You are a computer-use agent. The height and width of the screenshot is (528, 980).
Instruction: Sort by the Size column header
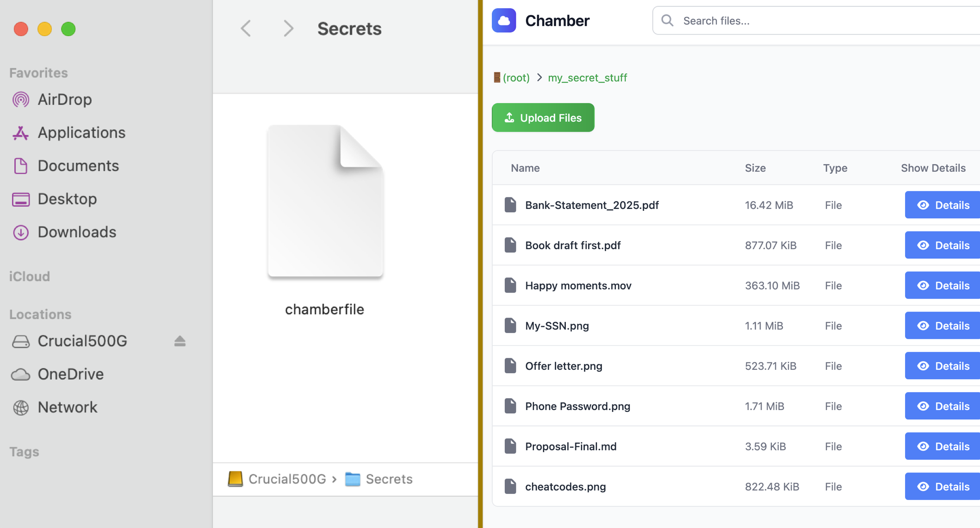pos(755,168)
